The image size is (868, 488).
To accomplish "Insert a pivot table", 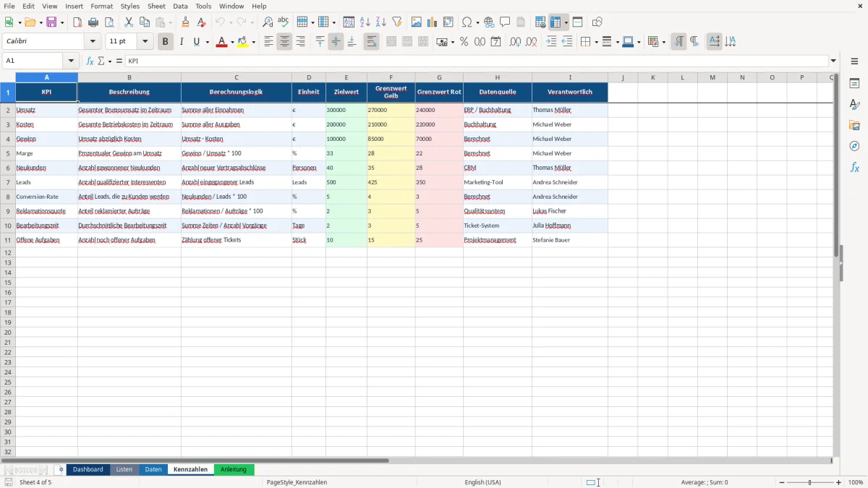I will pyautogui.click(x=448, y=22).
